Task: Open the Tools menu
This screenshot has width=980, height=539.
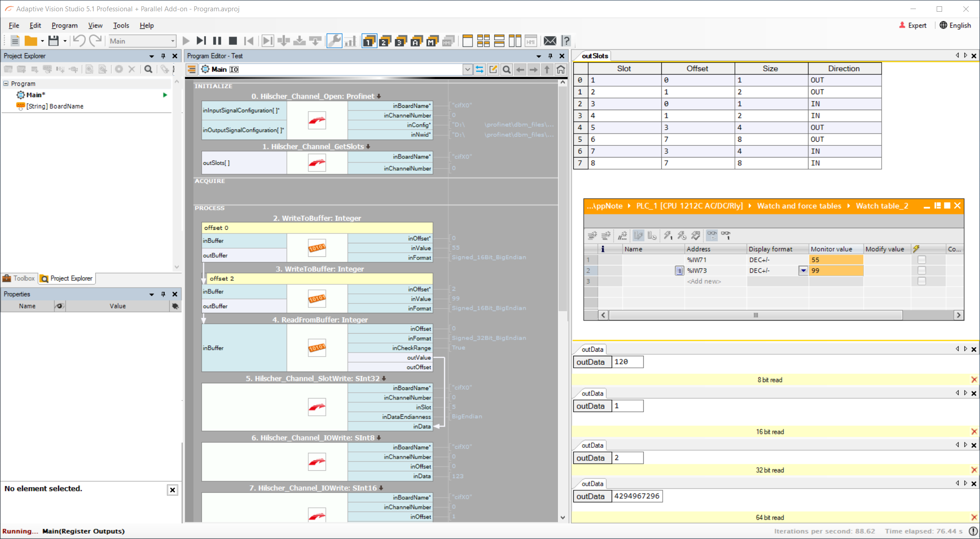Action: coord(121,26)
